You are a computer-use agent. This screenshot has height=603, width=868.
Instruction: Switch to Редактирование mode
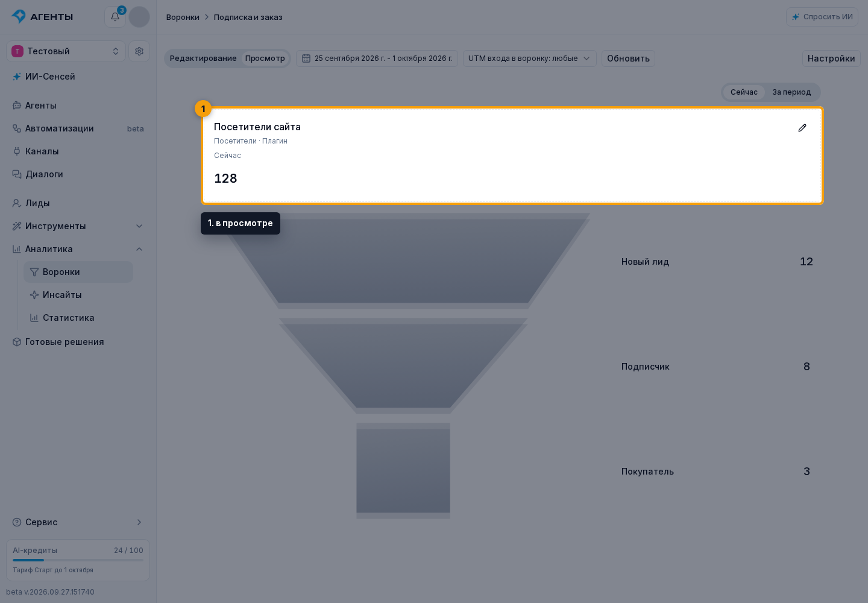pyautogui.click(x=203, y=58)
